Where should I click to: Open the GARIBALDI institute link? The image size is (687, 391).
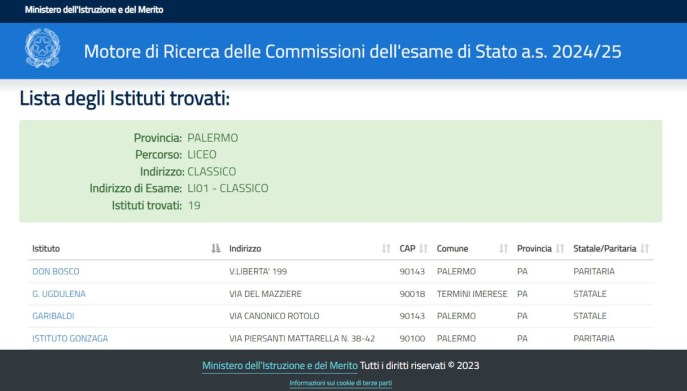tap(53, 316)
